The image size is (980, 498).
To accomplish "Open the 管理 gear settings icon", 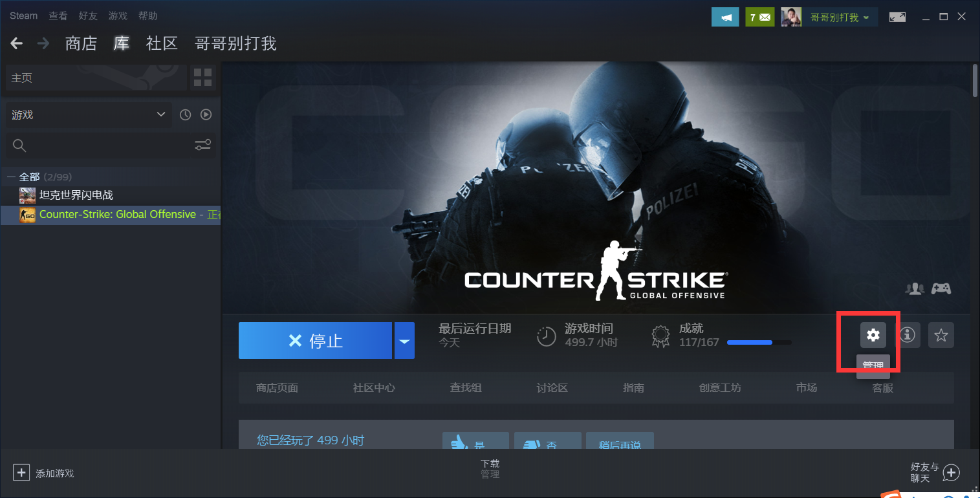I will point(873,335).
